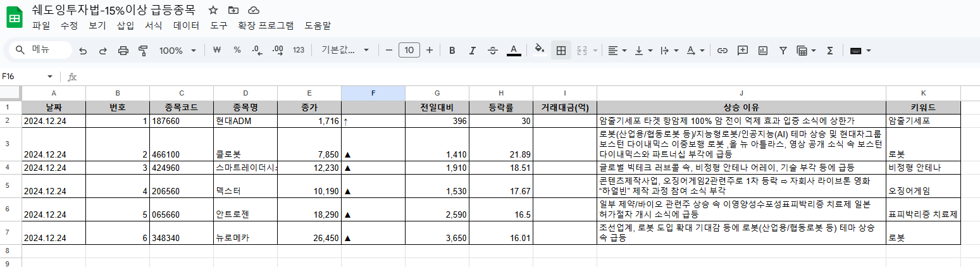Open the 도구 menu
Screen dimensions: 980x267
coord(219,26)
